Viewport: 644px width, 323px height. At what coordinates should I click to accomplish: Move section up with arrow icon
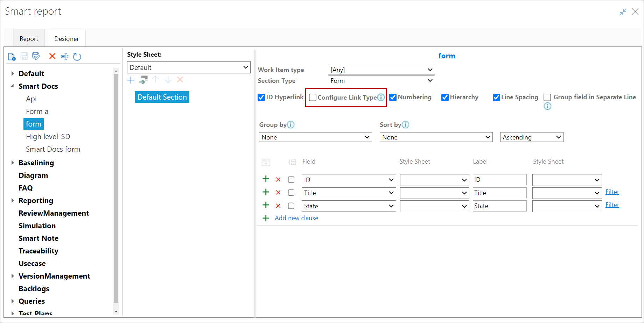[156, 80]
